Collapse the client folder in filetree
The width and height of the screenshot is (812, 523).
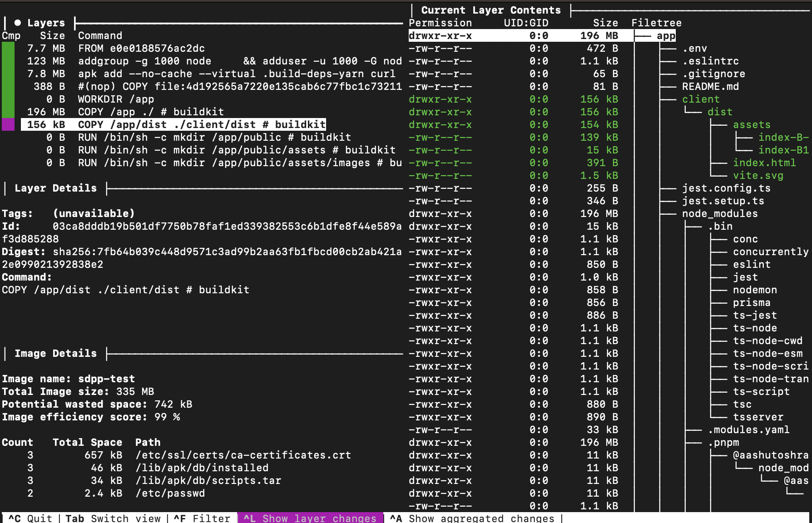tap(700, 99)
